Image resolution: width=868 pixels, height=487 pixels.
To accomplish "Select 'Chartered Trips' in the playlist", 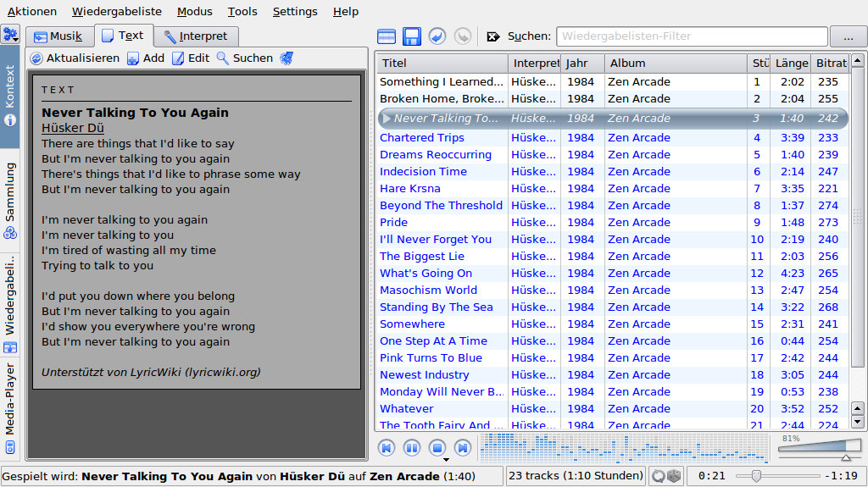I will click(x=613, y=138).
